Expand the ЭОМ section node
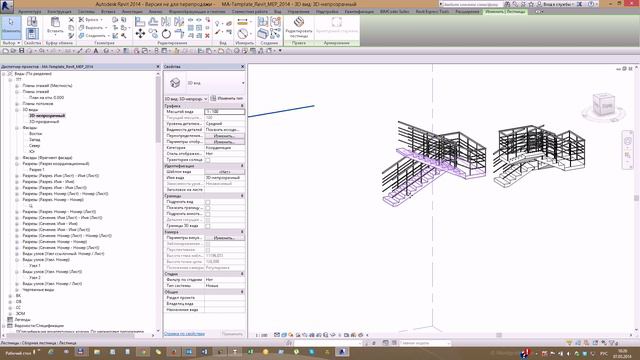 pyautogui.click(x=10, y=313)
